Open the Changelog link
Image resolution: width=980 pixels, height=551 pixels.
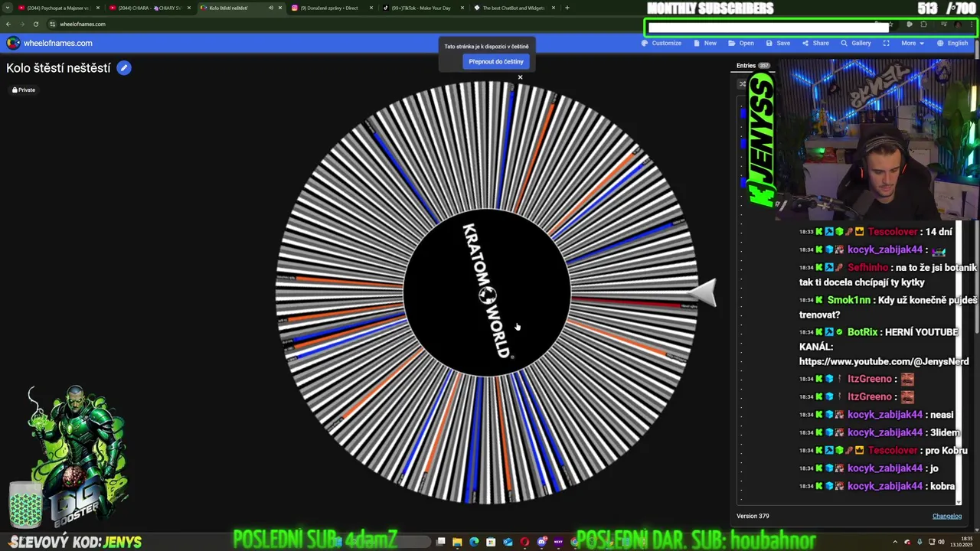[x=946, y=516]
